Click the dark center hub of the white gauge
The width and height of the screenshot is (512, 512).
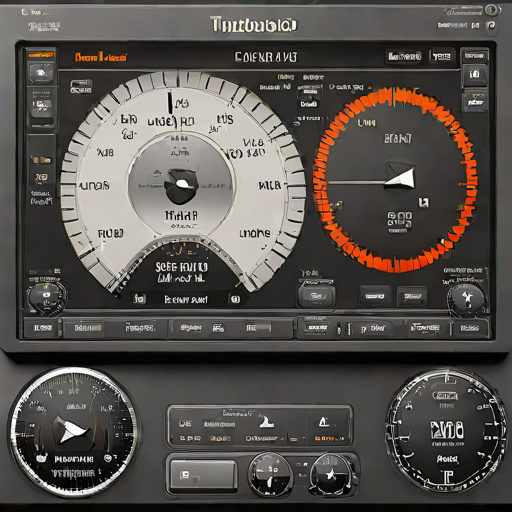[x=181, y=186]
